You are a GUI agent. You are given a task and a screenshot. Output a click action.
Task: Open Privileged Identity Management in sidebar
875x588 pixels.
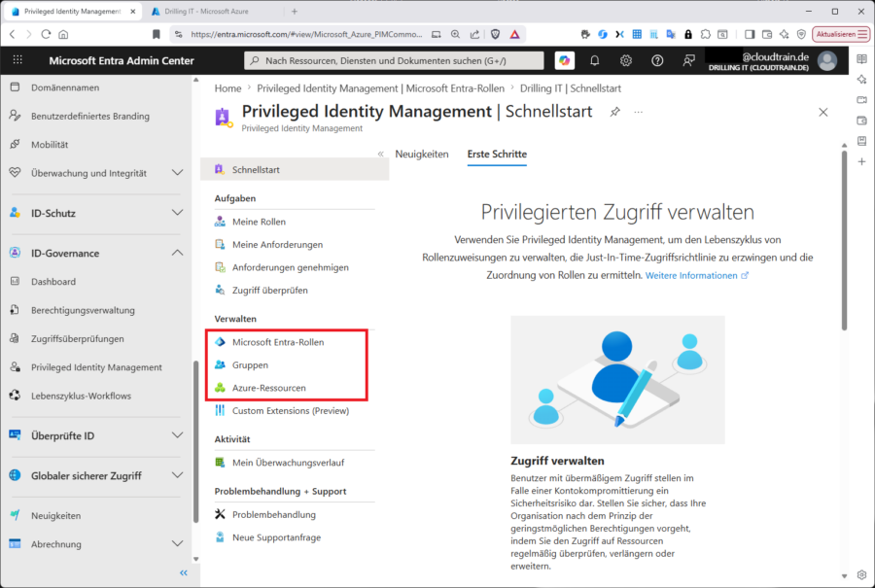[96, 367]
